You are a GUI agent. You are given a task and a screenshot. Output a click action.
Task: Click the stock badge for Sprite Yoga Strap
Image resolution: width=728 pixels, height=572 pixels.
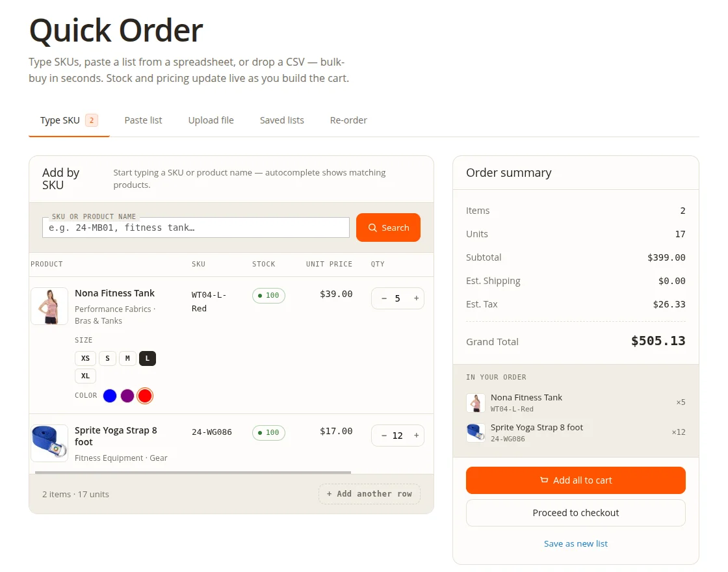click(x=268, y=432)
